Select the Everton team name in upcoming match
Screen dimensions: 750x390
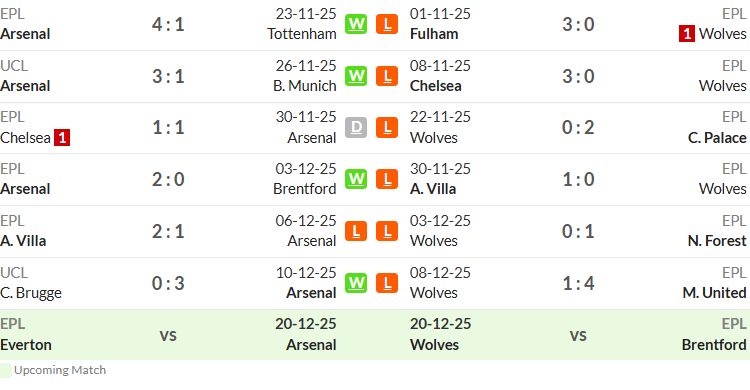(26, 345)
